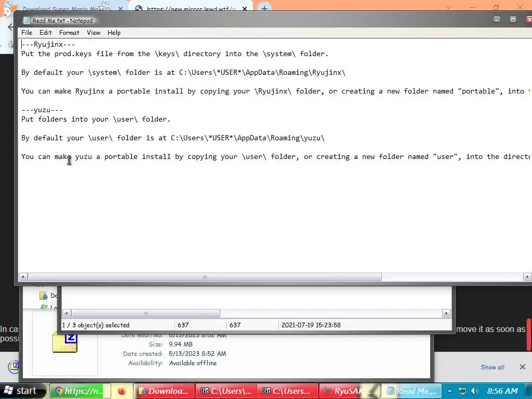Maximize the Read Me.txt Notepad window
Screen dimensions: 532x399
click(513, 19)
